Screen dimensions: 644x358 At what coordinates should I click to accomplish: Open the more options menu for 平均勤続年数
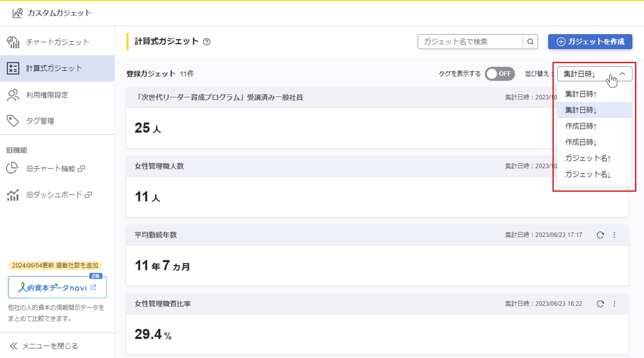pyautogui.click(x=614, y=235)
